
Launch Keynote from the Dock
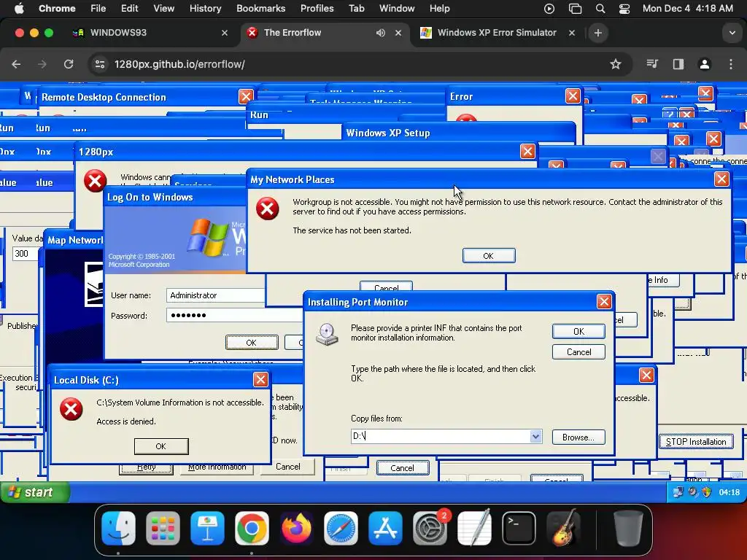(x=208, y=528)
